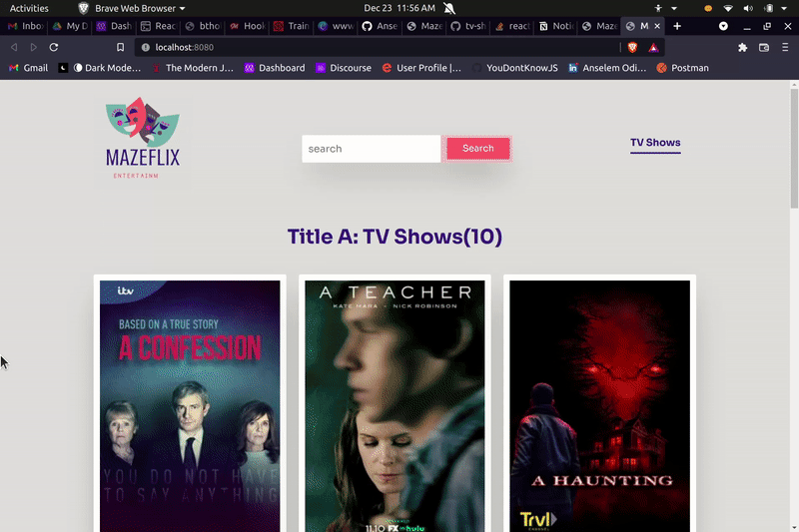Close the active tab
This screenshot has height=532, width=799.
pos(657,26)
